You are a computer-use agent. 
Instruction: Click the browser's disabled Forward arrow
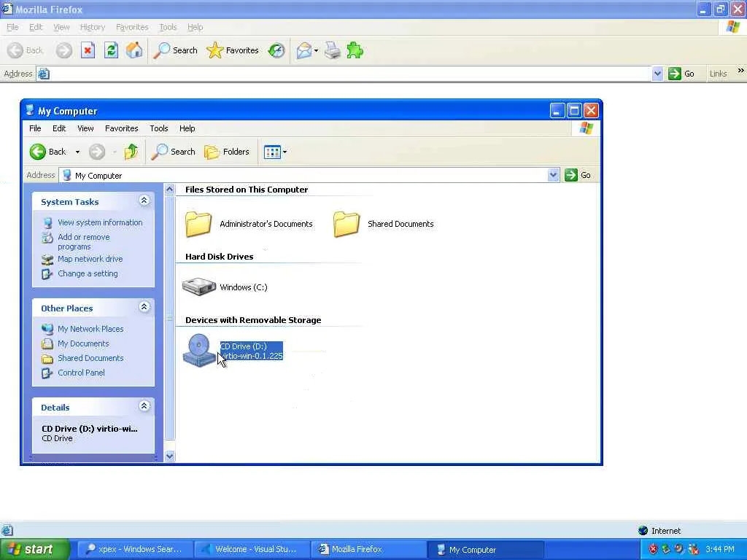coord(64,50)
